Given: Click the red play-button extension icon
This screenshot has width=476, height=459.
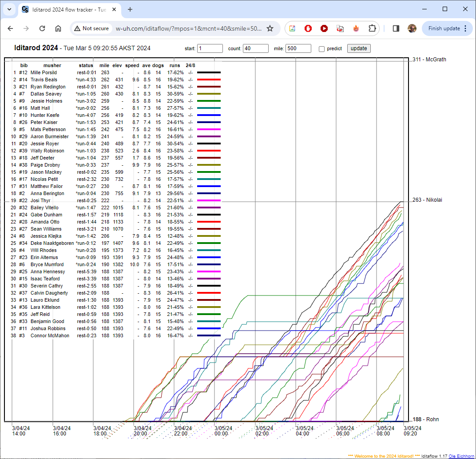Looking at the screenshot, I should click(324, 28).
